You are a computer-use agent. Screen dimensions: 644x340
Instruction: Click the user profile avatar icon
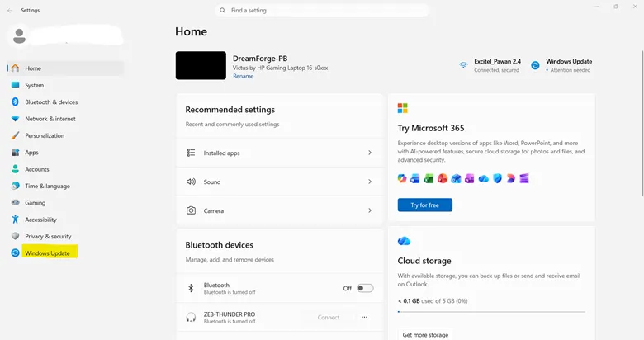tap(19, 35)
